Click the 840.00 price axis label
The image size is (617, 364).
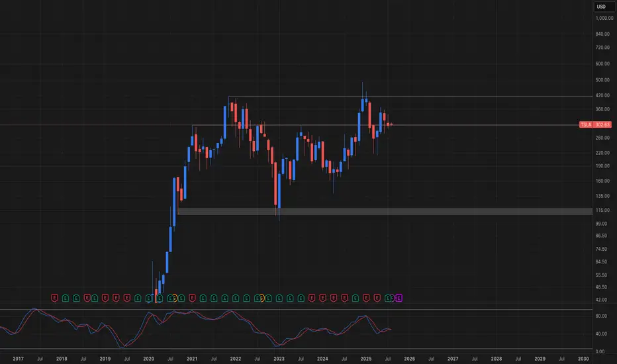[602, 34]
